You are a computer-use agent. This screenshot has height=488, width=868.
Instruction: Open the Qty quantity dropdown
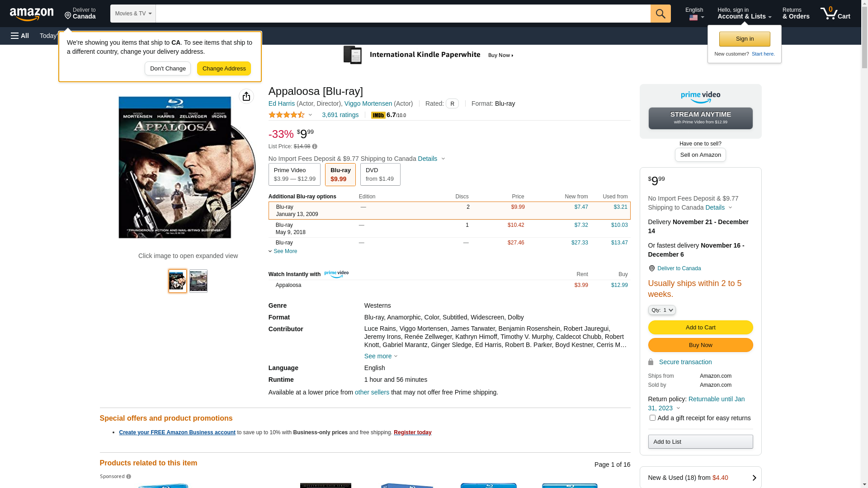point(662,310)
